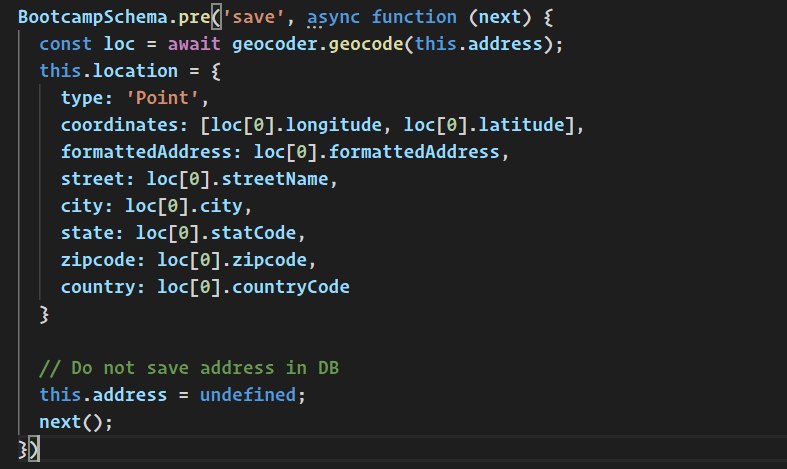The width and height of the screenshot is (787, 469).
Task: Click the 'const' keyword
Action: [x=66, y=44]
